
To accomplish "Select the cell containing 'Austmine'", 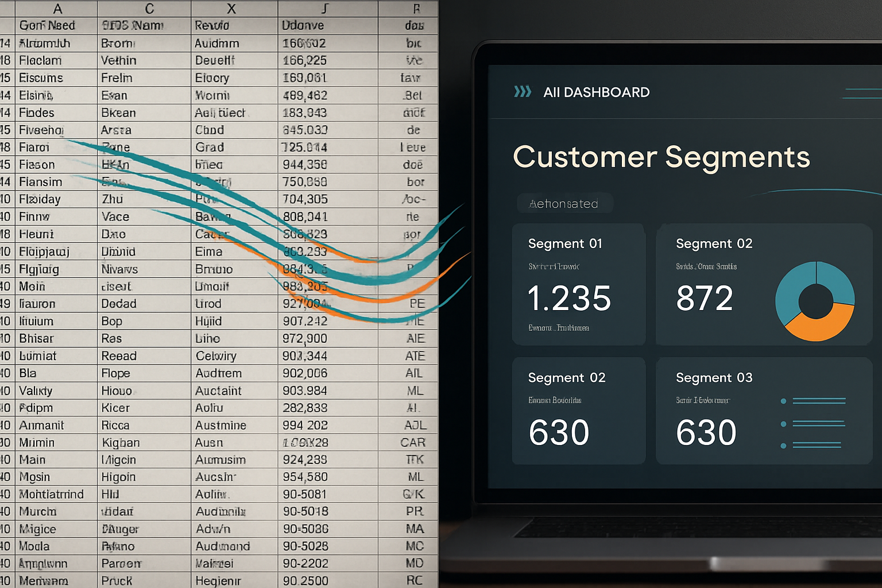I will tap(234, 425).
